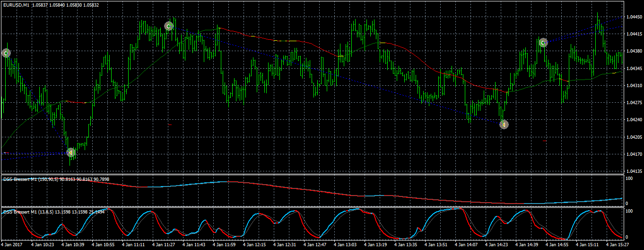Click the 1.04170 price axis label
The width and height of the screenshot is (644, 250).
[633, 154]
